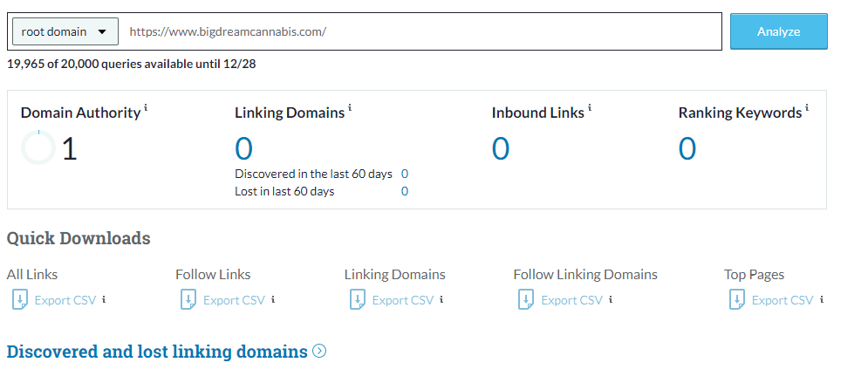Screen dimensions: 868x383
Task: Click the Inbound Links zero value
Action: [501, 149]
